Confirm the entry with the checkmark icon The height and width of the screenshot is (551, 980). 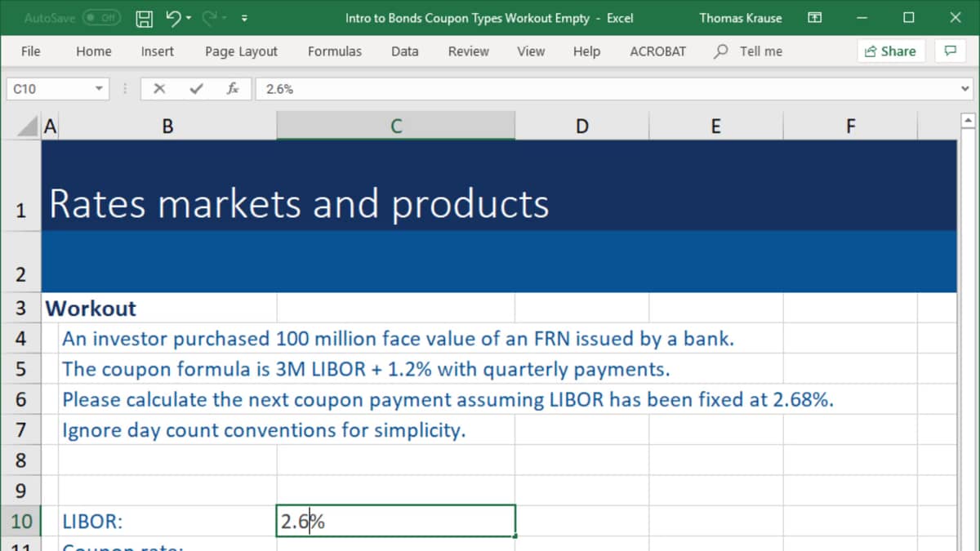[196, 89]
